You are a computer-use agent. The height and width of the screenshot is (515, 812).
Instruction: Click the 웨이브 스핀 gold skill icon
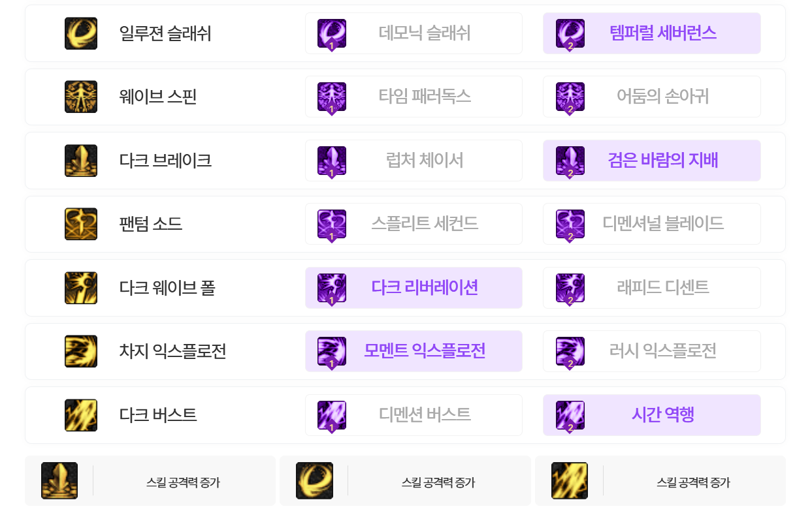coord(81,97)
